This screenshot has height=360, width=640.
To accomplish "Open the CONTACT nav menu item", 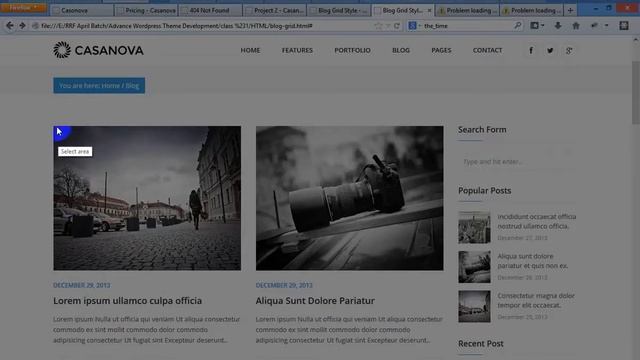I will [x=487, y=50].
